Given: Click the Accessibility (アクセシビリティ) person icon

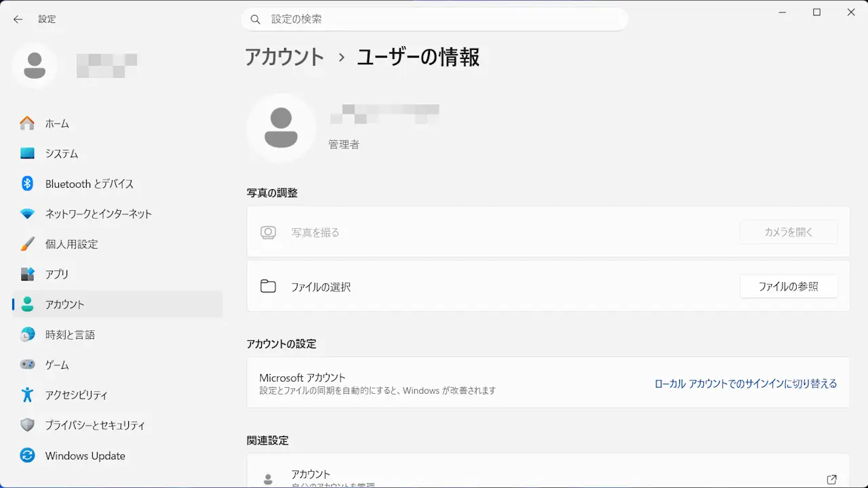Looking at the screenshot, I should (x=27, y=394).
